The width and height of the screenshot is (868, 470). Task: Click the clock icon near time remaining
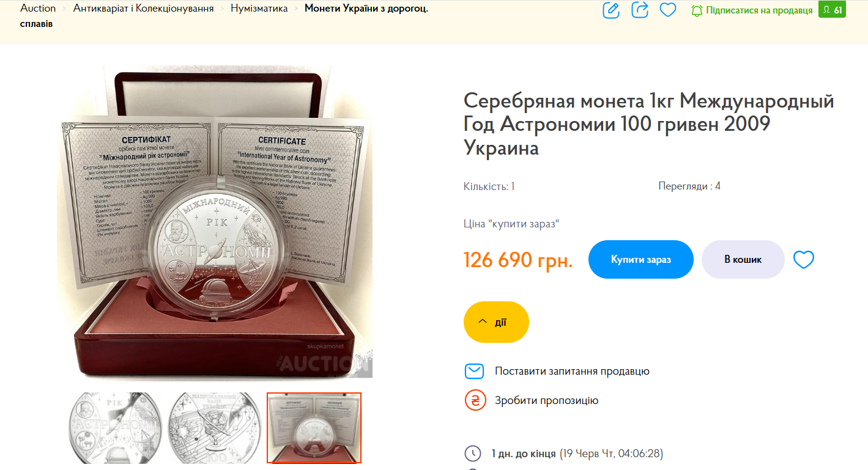(x=473, y=453)
